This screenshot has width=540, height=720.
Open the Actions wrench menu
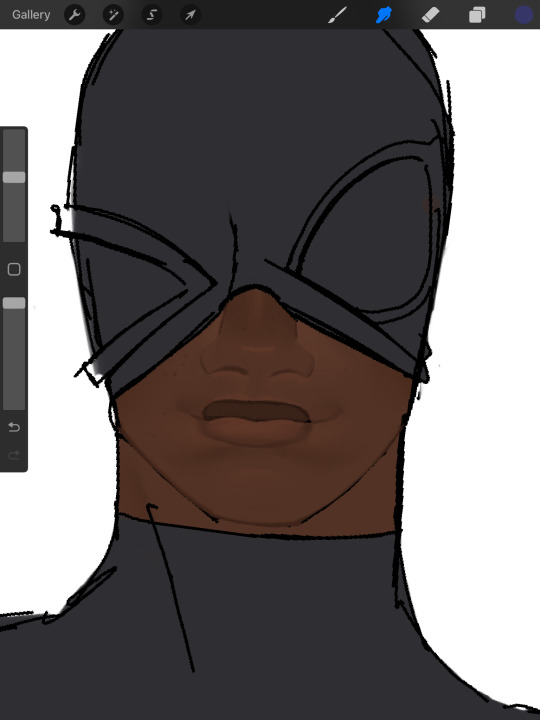coord(74,15)
